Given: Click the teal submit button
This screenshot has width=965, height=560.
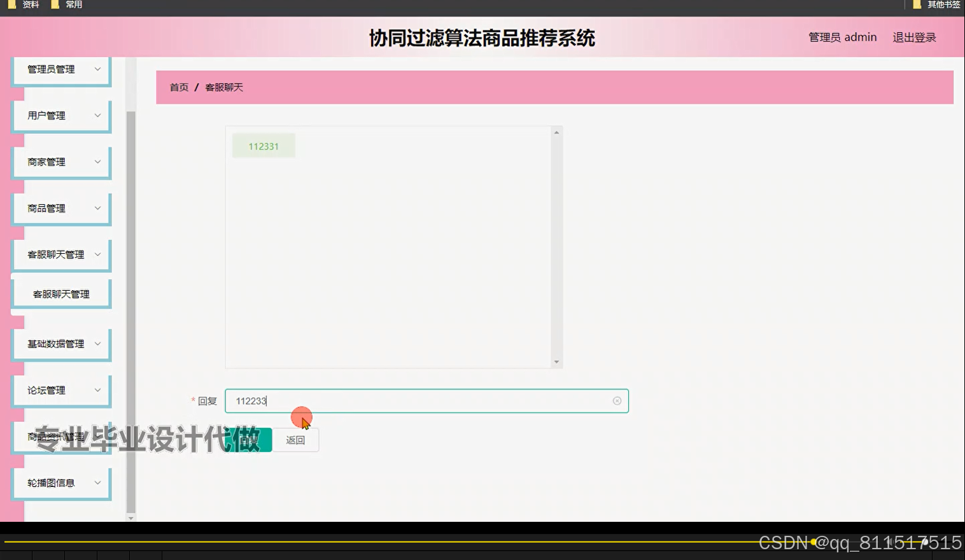Looking at the screenshot, I should [x=250, y=439].
